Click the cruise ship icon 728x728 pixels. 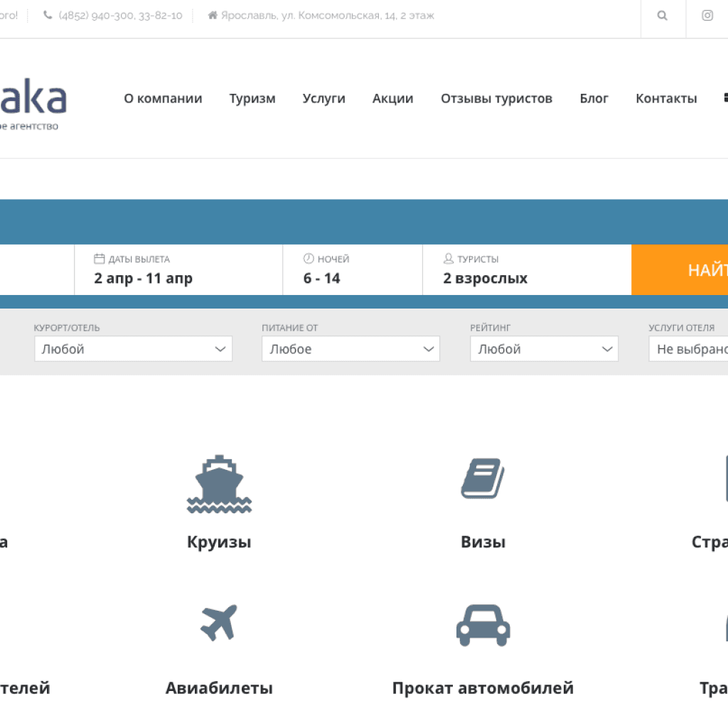(219, 484)
